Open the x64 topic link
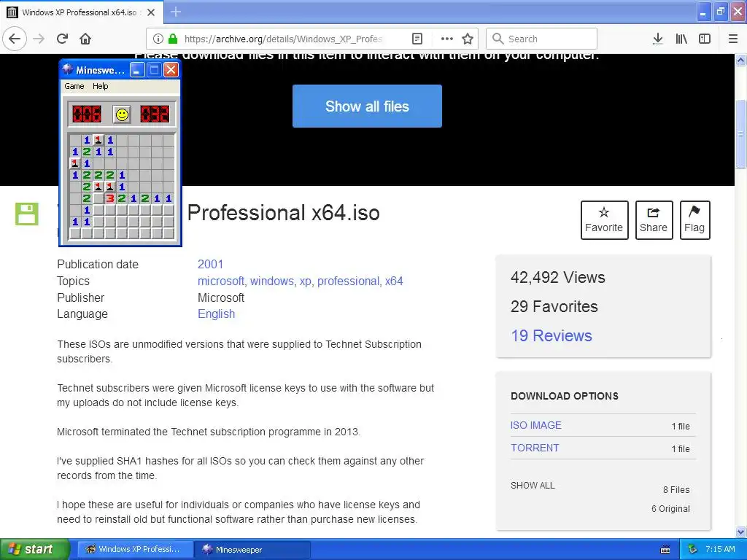This screenshot has height=560, width=747. [394, 281]
